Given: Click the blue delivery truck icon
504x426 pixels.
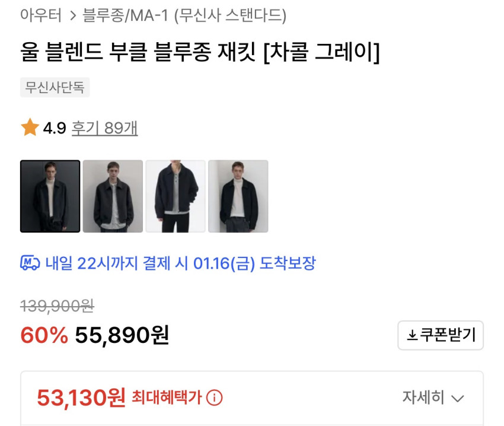Looking at the screenshot, I should pyautogui.click(x=30, y=263).
